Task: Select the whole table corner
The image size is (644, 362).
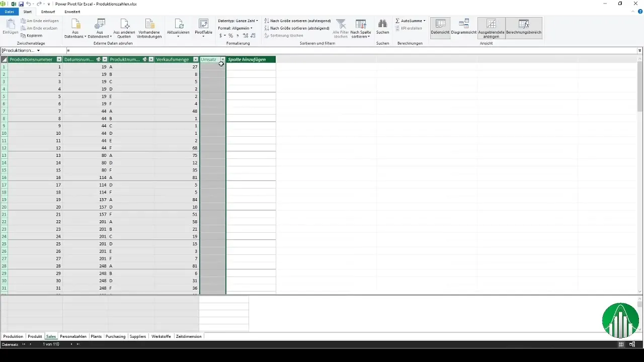Action: point(4,59)
